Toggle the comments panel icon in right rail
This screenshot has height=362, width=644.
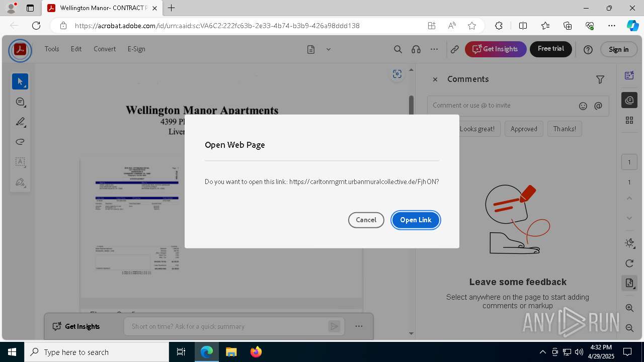tap(629, 101)
